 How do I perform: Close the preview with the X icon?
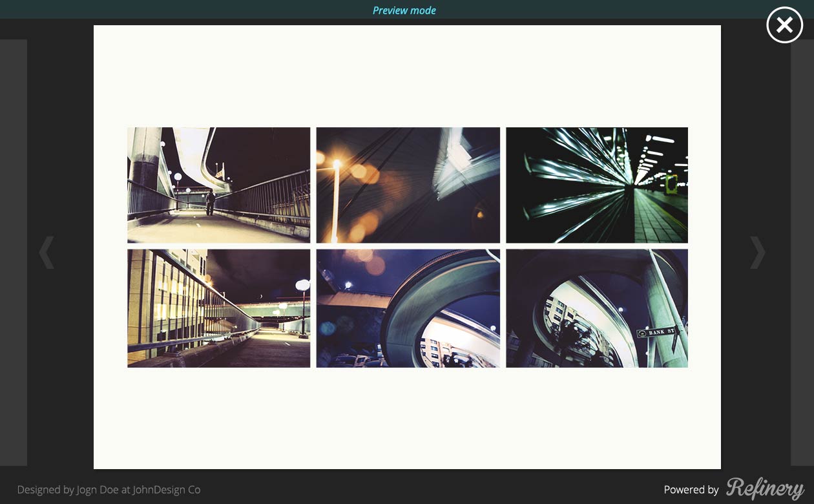click(784, 25)
